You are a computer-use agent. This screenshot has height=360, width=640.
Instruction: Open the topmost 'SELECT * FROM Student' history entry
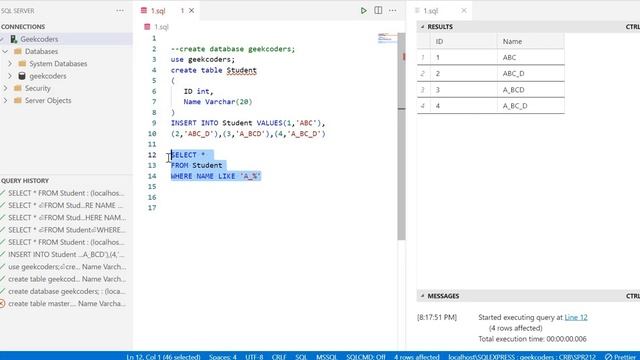(66, 193)
